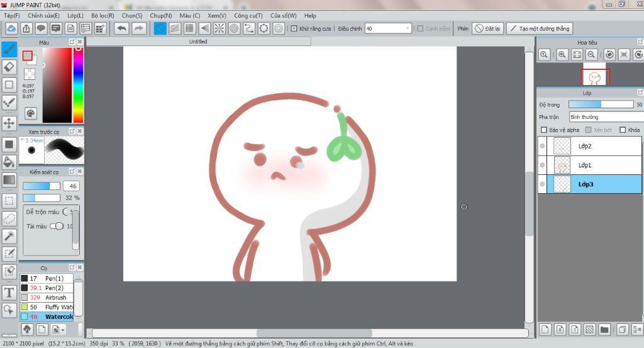Select the Fluffy Watercolor brush
Viewport: 644px width, 348px height.
(x=47, y=307)
